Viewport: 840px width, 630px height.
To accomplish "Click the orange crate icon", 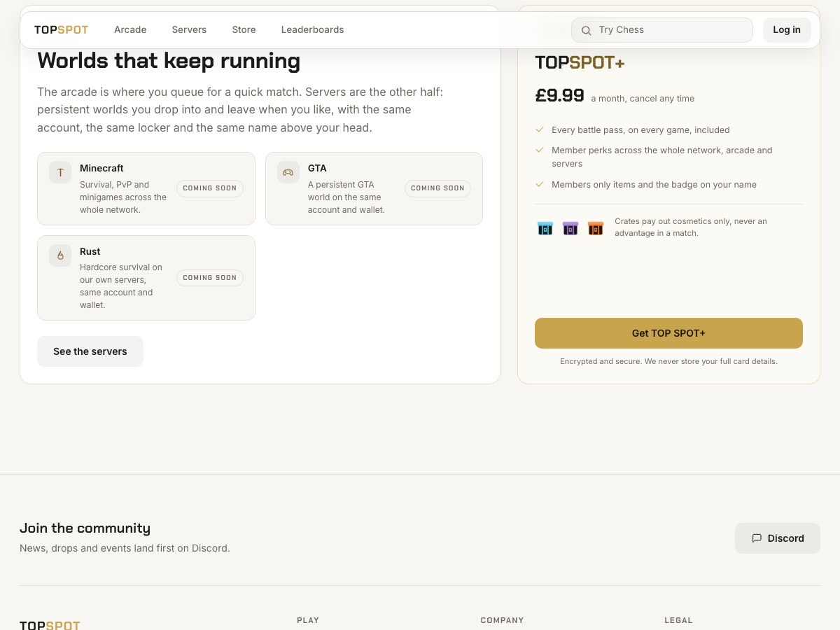I will click(x=596, y=227).
